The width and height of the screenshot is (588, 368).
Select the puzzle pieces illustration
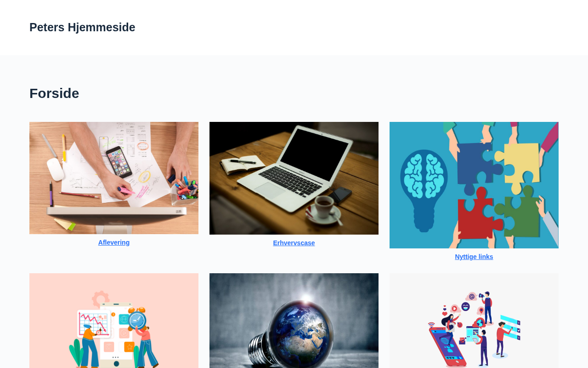click(x=474, y=185)
